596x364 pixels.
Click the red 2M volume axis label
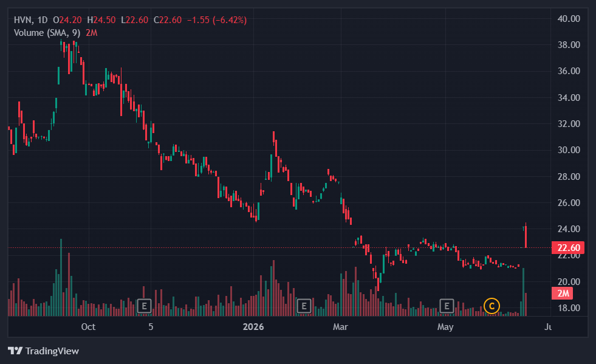562,294
